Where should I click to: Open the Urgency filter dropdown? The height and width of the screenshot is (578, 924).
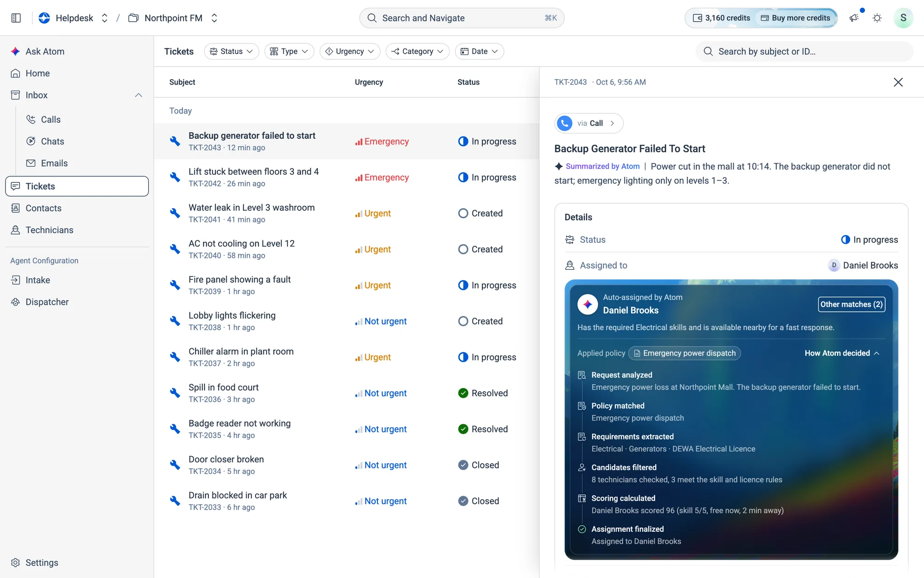tap(350, 51)
